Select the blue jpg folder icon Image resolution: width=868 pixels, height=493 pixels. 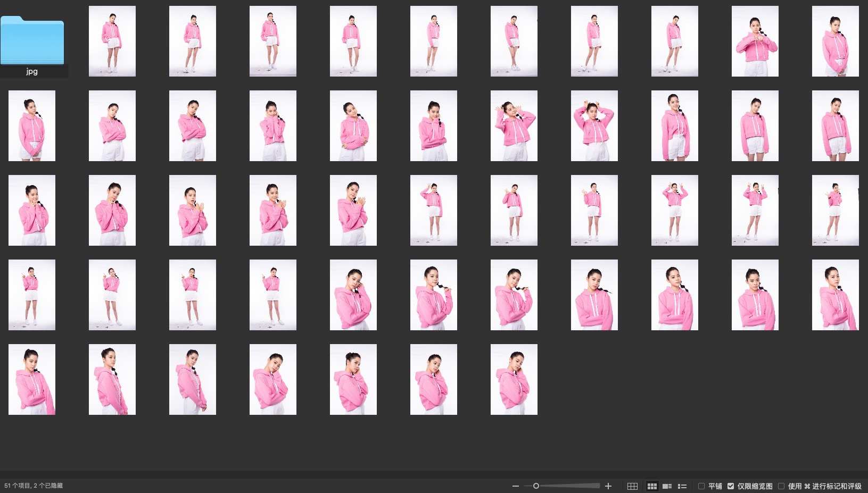tap(32, 40)
